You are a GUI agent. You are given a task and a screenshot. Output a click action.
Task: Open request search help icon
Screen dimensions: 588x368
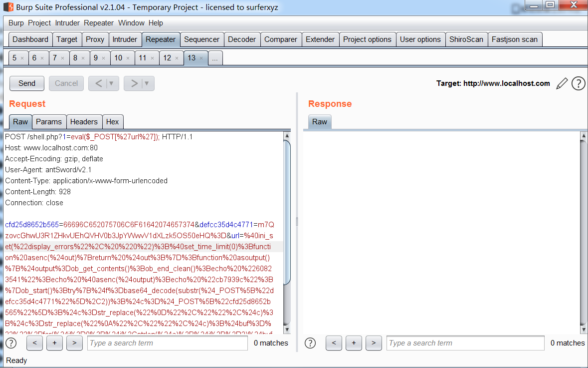11,343
